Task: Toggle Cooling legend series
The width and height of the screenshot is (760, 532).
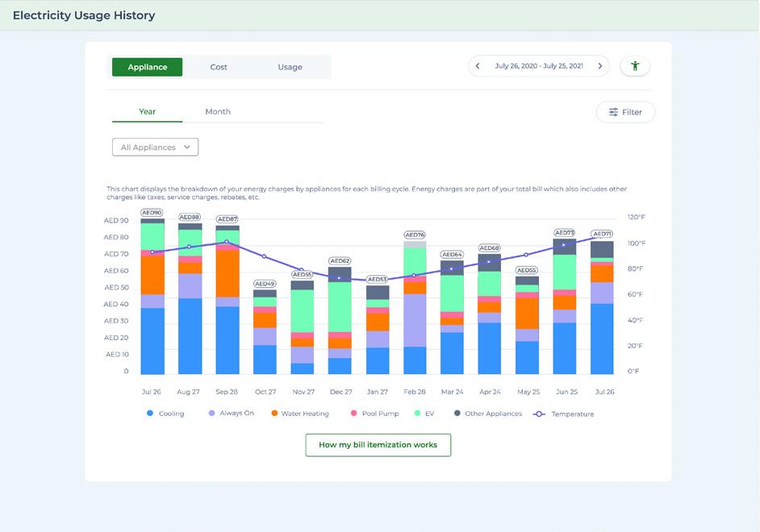Action: (x=165, y=414)
